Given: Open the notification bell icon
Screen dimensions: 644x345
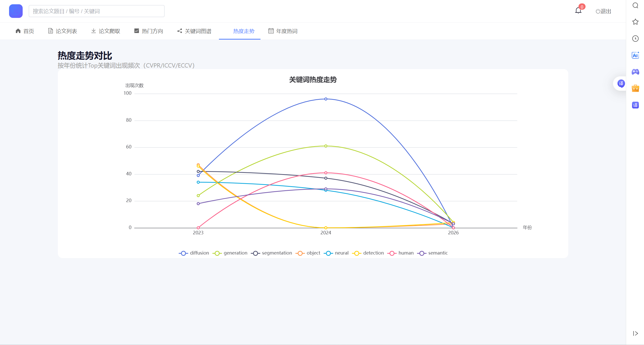Looking at the screenshot, I should click(578, 11).
